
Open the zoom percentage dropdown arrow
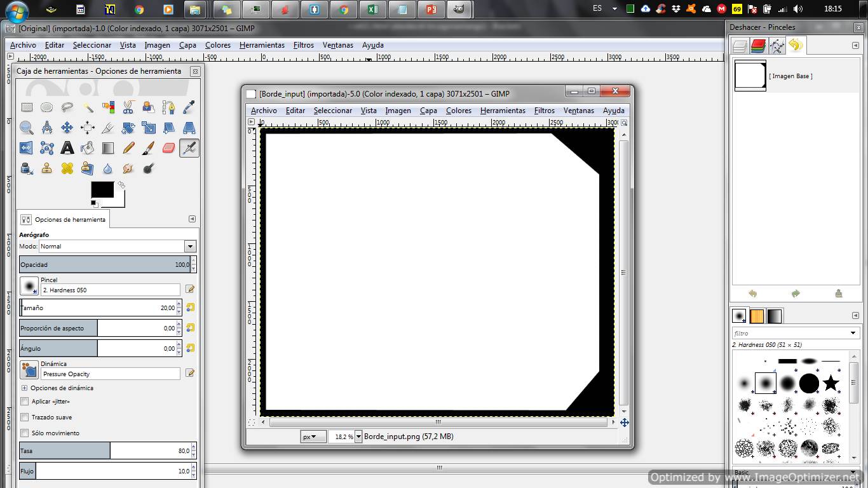point(358,437)
